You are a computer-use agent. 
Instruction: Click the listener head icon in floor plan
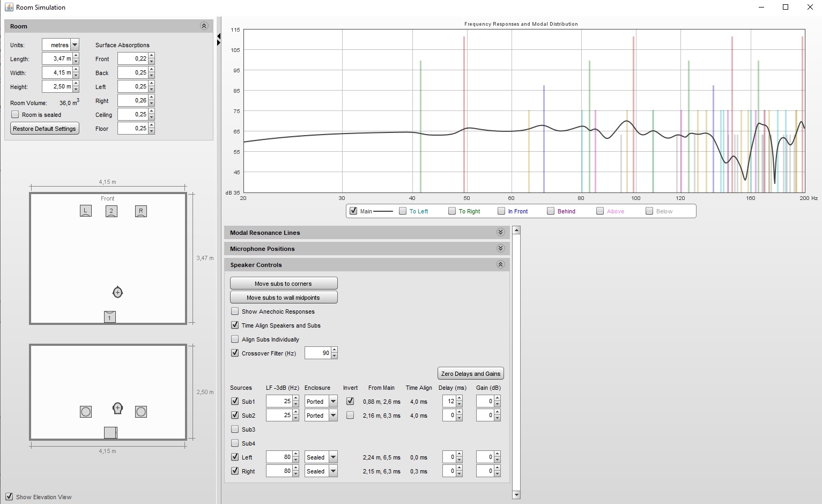117,292
